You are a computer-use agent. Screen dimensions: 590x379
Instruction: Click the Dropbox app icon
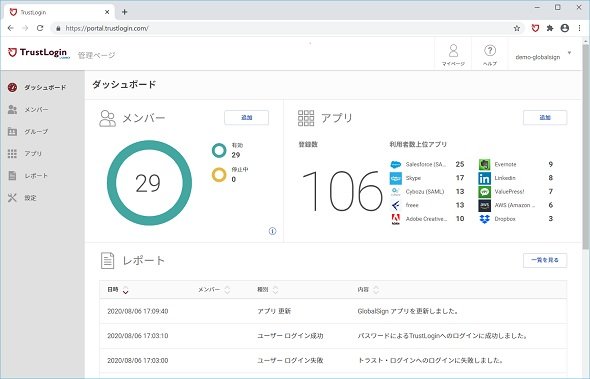tap(484, 219)
